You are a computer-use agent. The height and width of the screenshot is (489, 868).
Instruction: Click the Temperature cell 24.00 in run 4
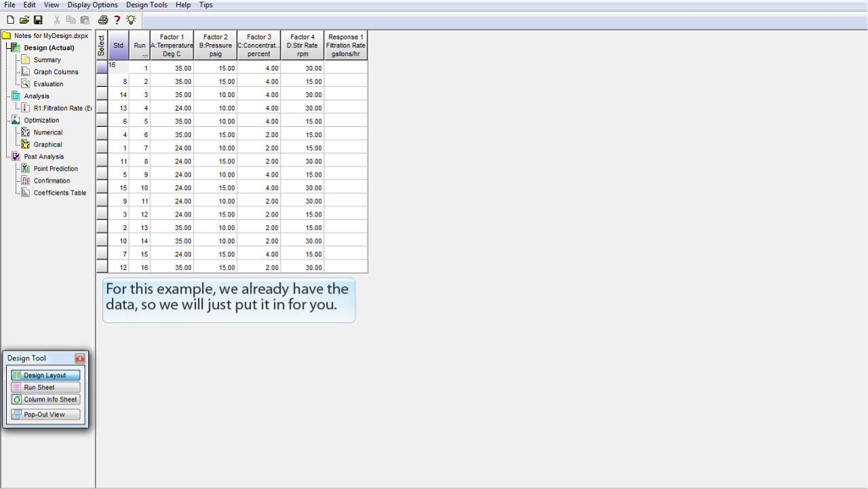click(x=172, y=108)
